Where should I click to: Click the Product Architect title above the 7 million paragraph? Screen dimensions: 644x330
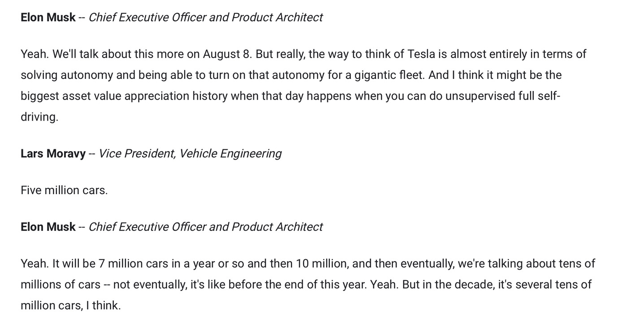[x=277, y=227]
